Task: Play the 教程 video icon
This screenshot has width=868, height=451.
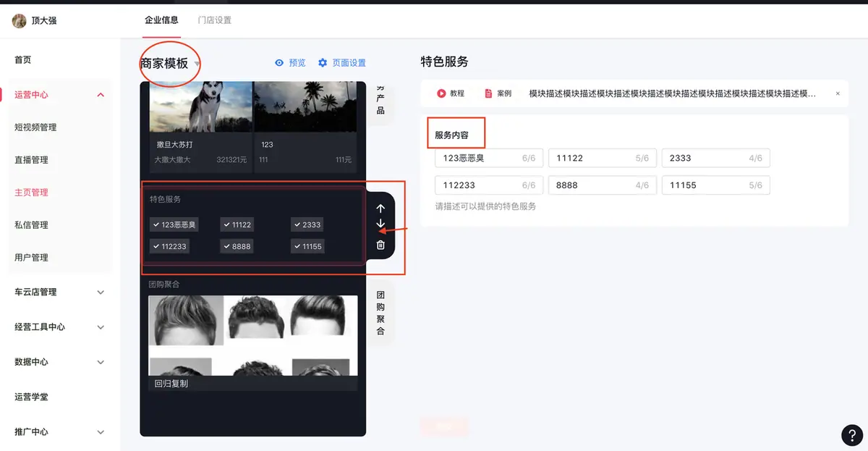Action: [x=441, y=93]
